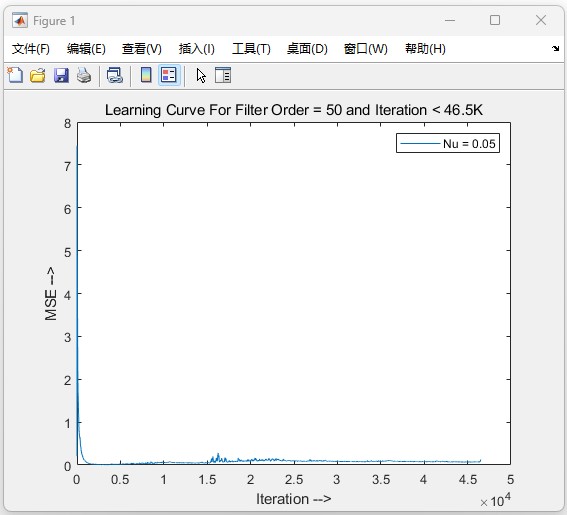Screen dimensions: 567x515
Task: Open the 编辑(E) menu
Action: click(86, 48)
